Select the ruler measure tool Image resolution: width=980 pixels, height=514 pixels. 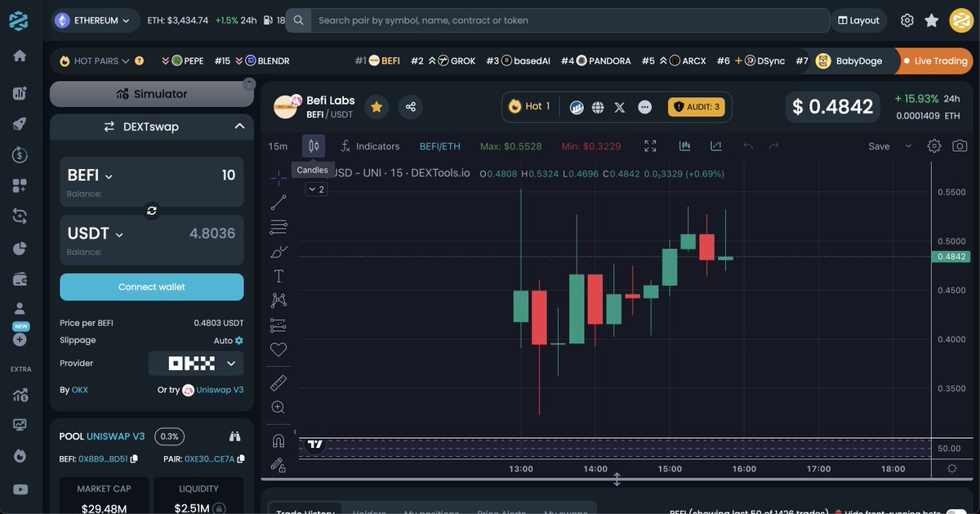pos(278,382)
